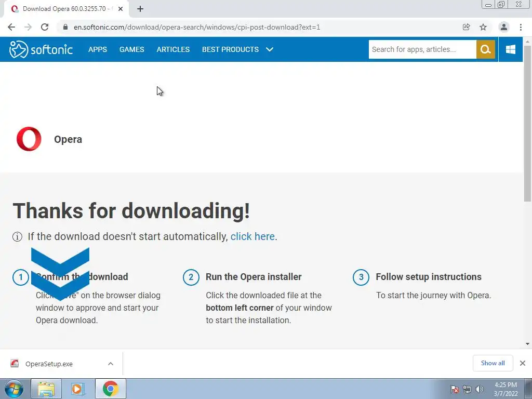Open the Chrome three-dot menu
Viewport: 532px width, 399px height.
pos(521,27)
